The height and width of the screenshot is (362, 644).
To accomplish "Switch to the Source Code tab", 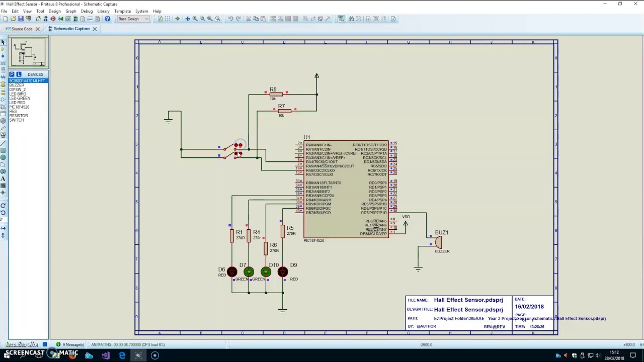I will tap(22, 29).
